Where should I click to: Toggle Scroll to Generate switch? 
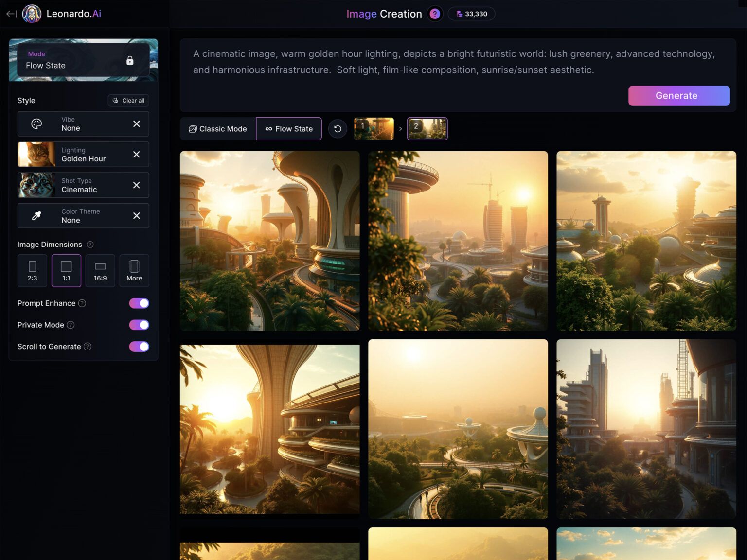[x=139, y=347]
